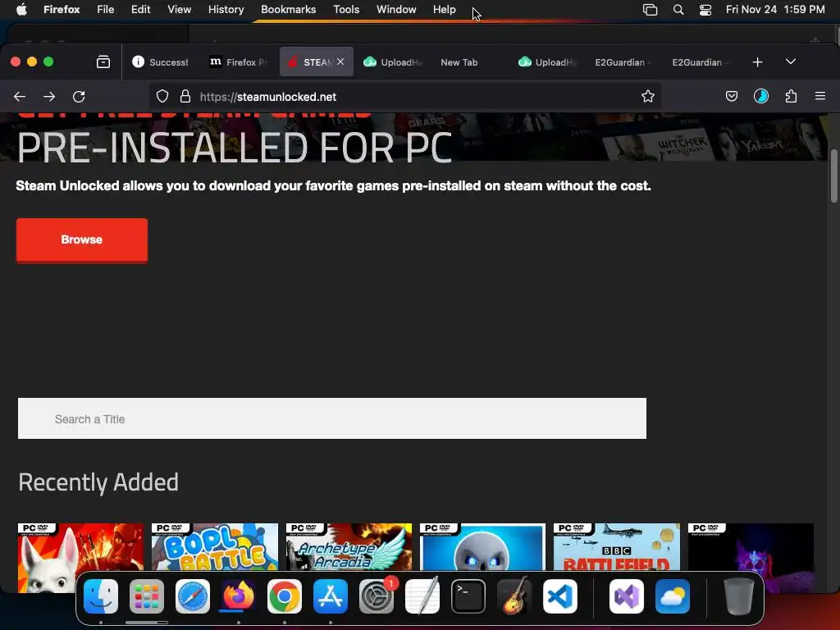
Task: Open the Firefox account profile icon
Action: pyautogui.click(x=760, y=97)
